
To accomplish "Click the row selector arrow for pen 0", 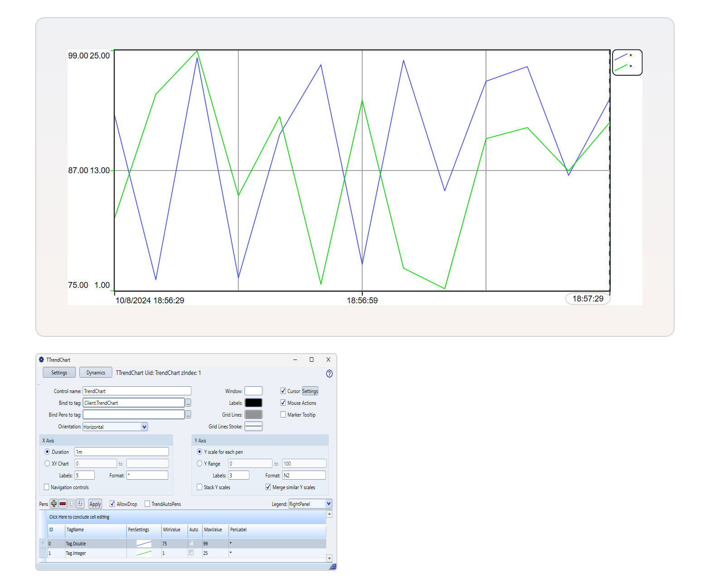I will pyautogui.click(x=43, y=543).
